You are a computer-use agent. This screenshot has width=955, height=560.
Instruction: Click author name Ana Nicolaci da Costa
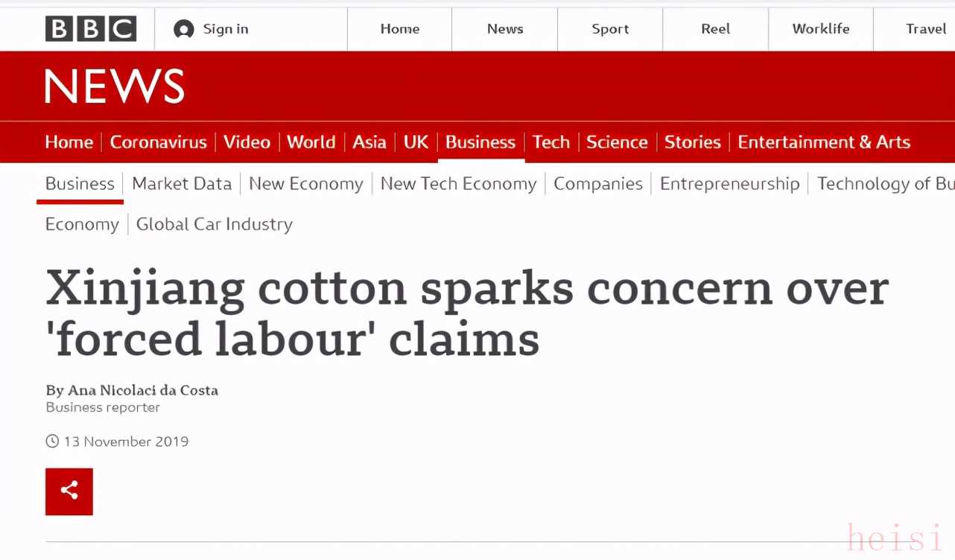(x=143, y=390)
